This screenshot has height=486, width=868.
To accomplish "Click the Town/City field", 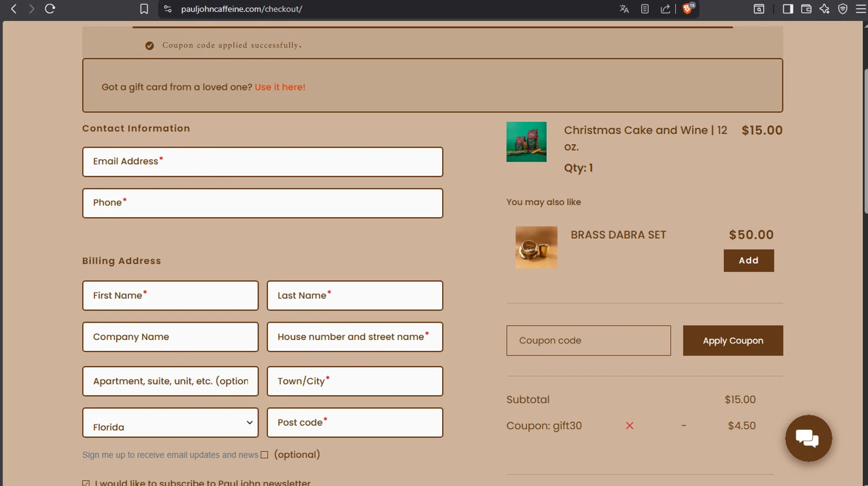I will [355, 381].
